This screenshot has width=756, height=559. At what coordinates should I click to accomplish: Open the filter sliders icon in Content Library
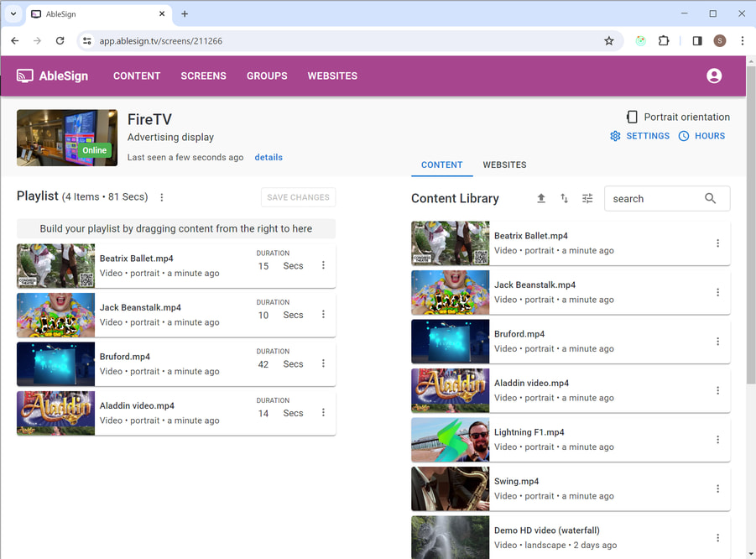point(587,198)
